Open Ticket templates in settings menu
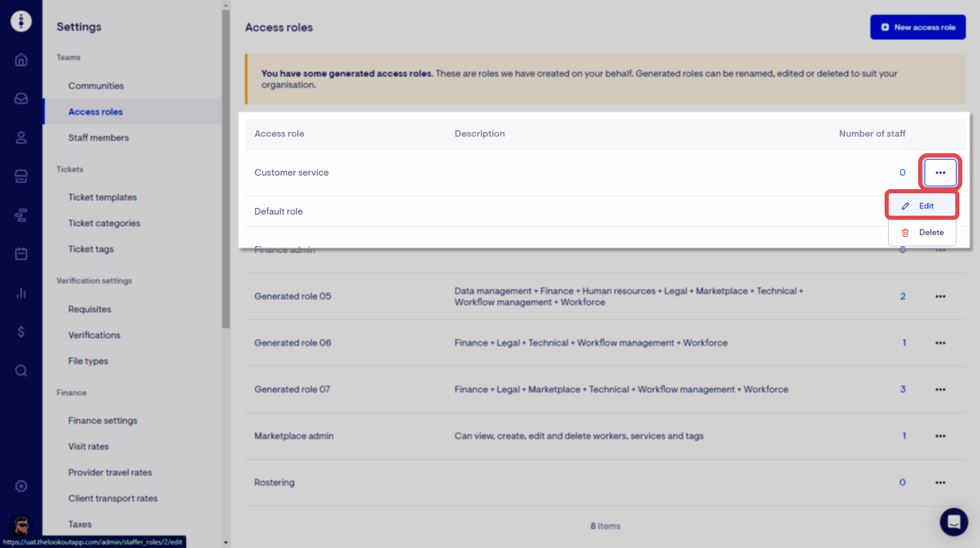Viewport: 980px width, 548px height. [x=102, y=197]
